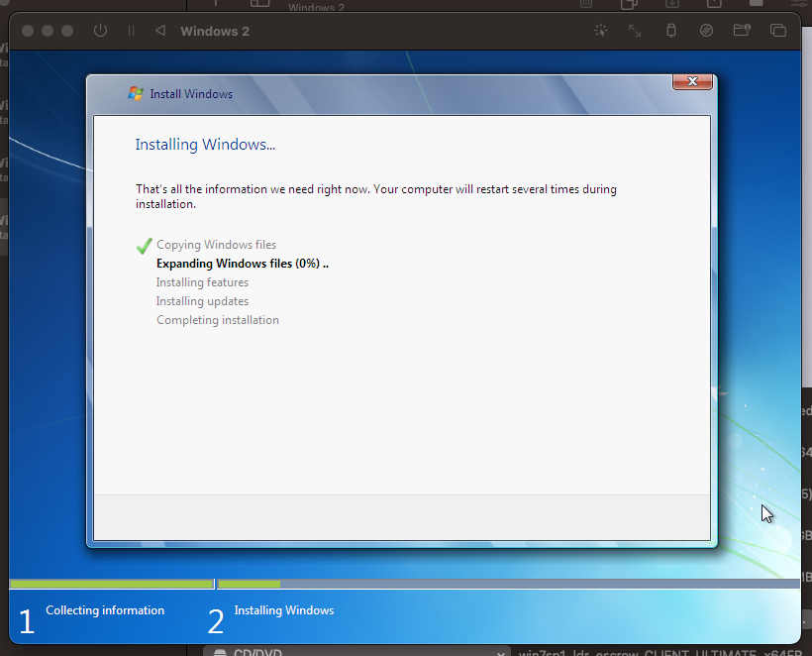Click the step two installing progress bar

pos(509,584)
